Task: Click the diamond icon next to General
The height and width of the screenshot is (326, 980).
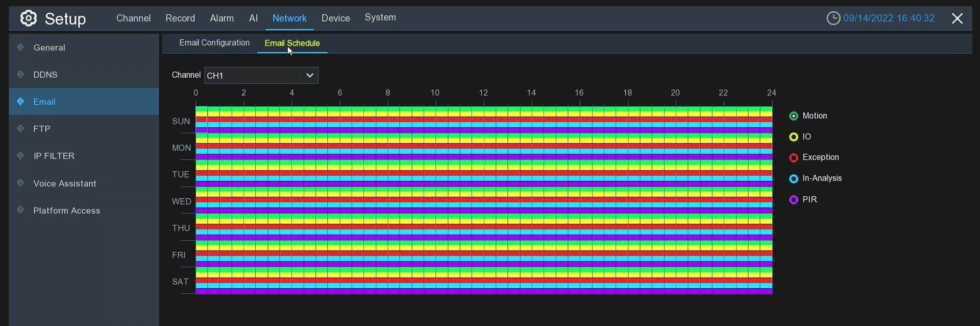Action: (20, 48)
